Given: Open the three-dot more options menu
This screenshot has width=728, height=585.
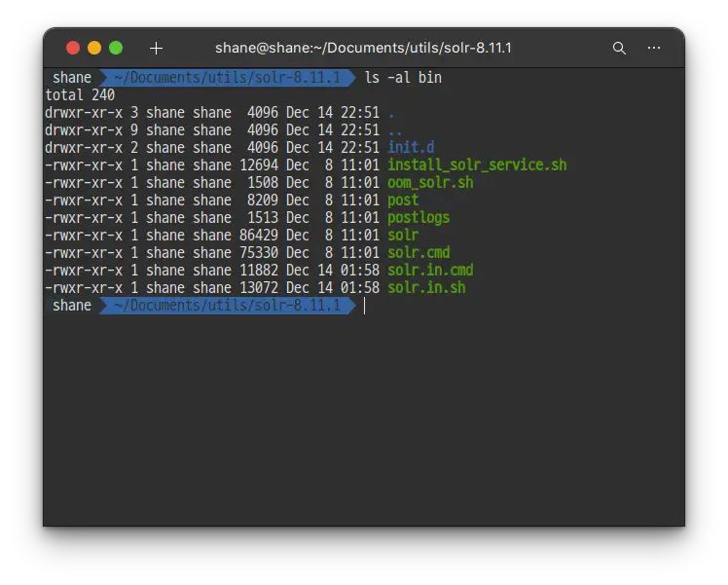Looking at the screenshot, I should point(654,48).
